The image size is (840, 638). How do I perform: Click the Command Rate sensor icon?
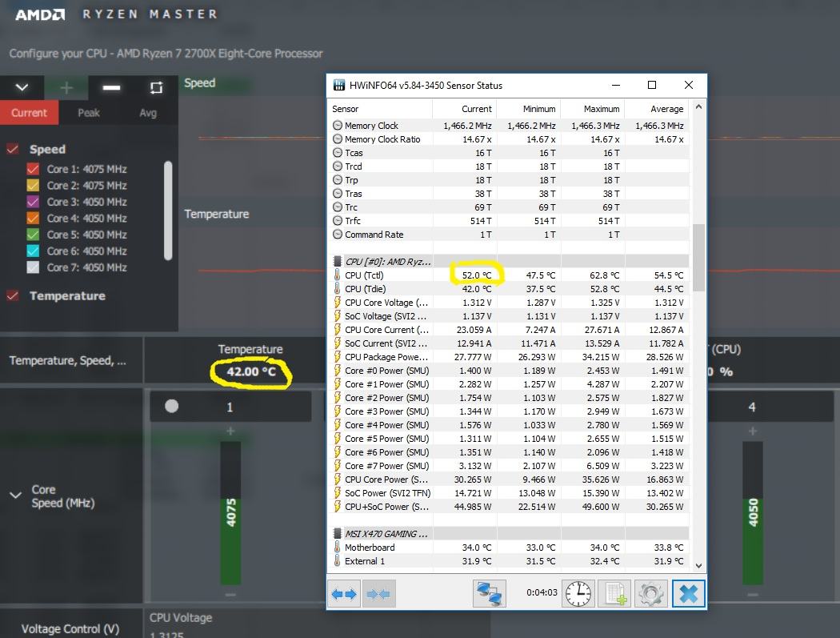pos(338,235)
